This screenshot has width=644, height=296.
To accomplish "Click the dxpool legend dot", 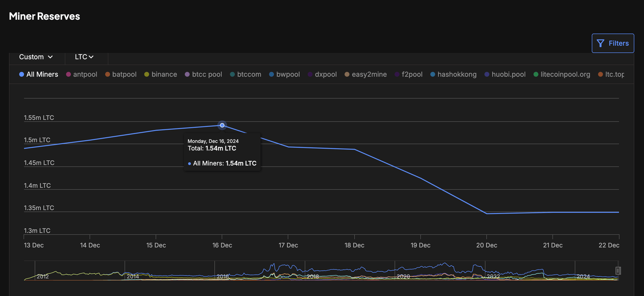I will [x=310, y=75].
